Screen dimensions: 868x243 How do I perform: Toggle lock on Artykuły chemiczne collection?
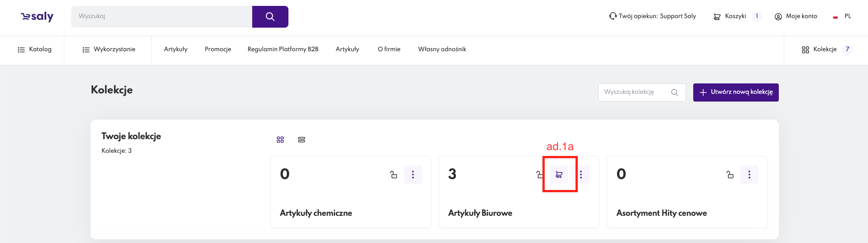(x=393, y=175)
